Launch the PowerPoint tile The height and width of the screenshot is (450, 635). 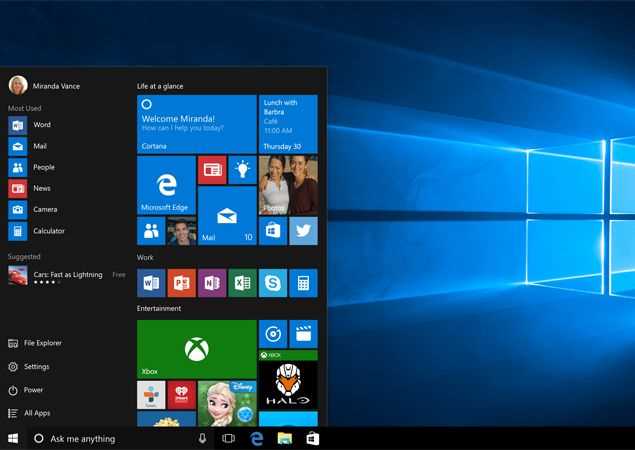pyautogui.click(x=182, y=283)
